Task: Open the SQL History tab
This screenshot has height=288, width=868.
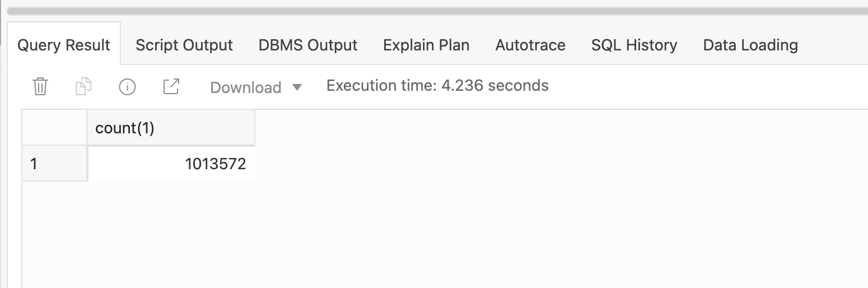Action: [x=634, y=45]
